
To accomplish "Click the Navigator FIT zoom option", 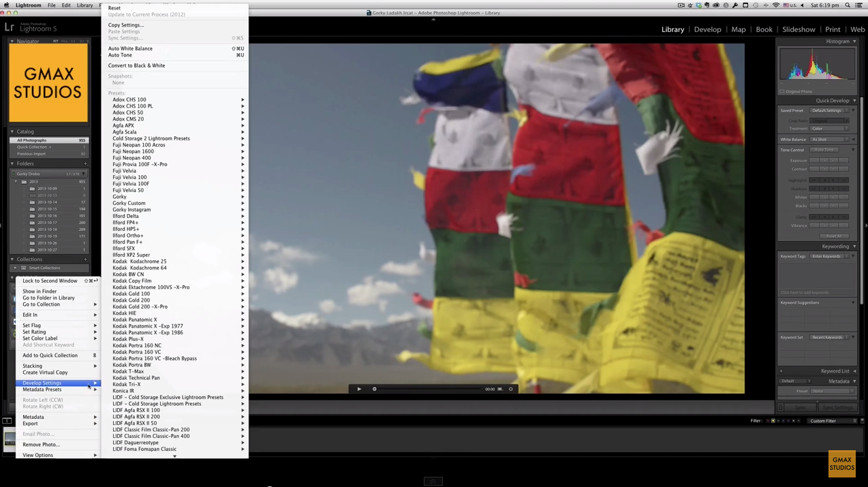I will click(x=56, y=42).
